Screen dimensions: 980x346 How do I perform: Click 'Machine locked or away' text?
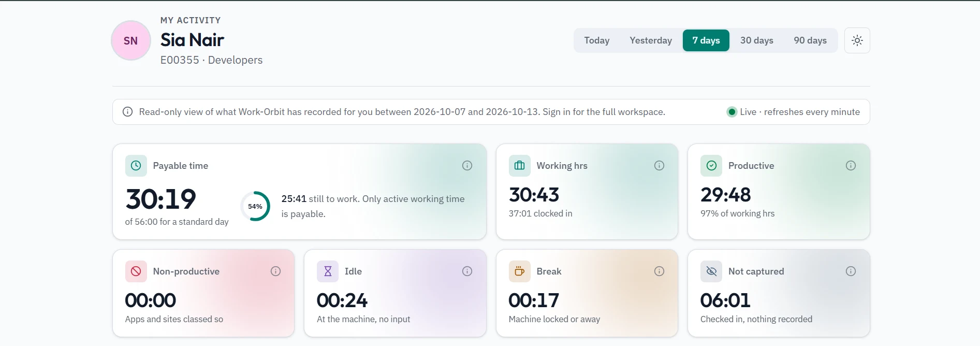(554, 319)
